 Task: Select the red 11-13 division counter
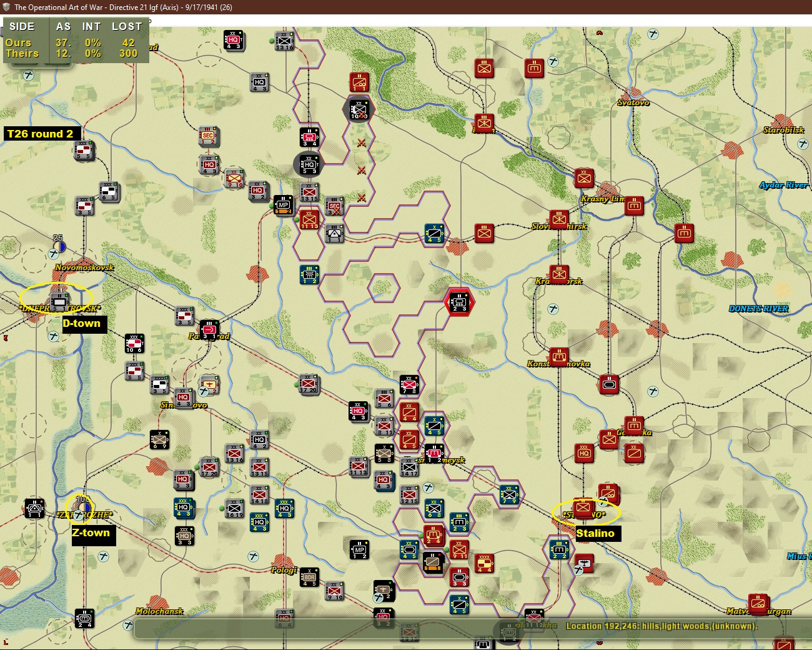point(309,219)
